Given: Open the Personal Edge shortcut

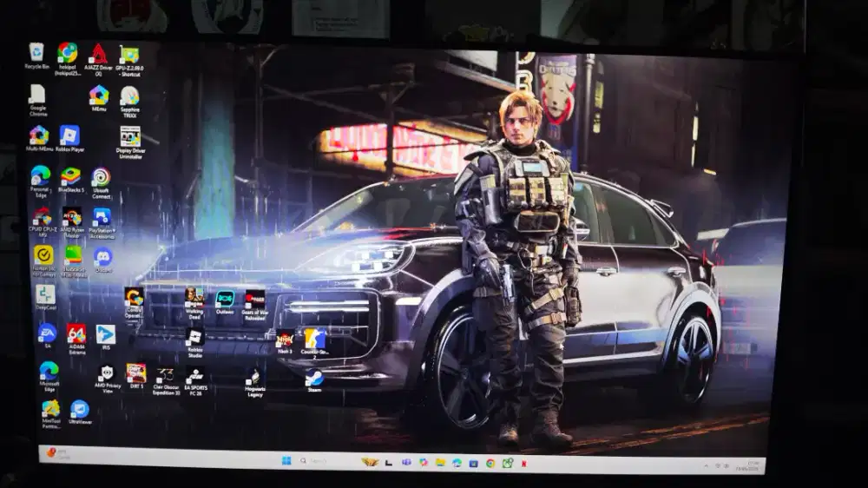Looking at the screenshot, I should coord(41,181).
